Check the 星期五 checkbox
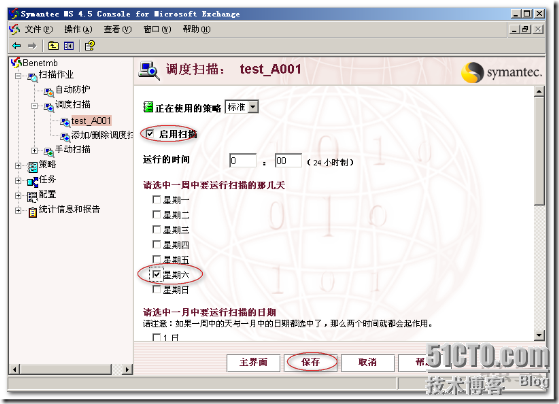 pyautogui.click(x=156, y=259)
